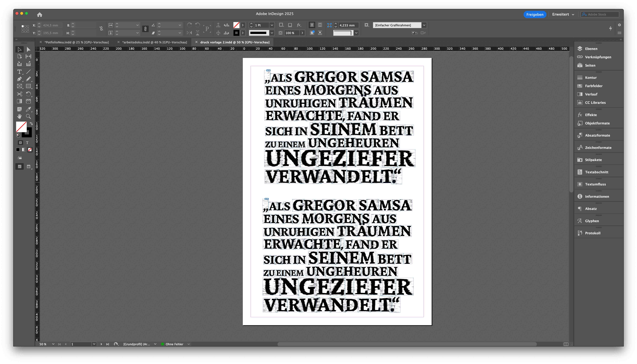This screenshot has height=364, width=637.
Task: Select the Type tool
Action: click(x=20, y=72)
